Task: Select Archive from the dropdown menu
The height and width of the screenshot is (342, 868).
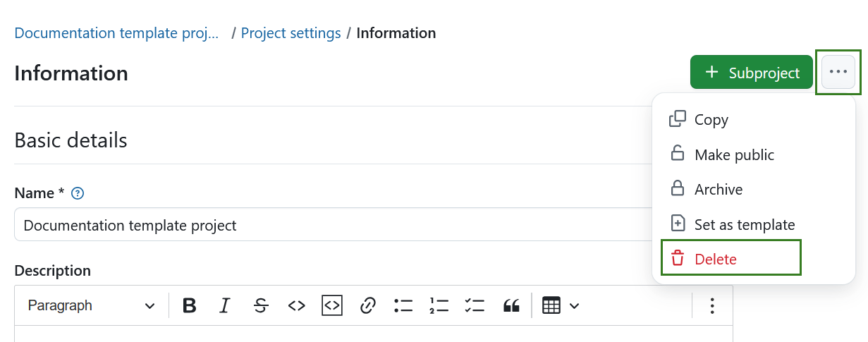Action: pyautogui.click(x=718, y=189)
